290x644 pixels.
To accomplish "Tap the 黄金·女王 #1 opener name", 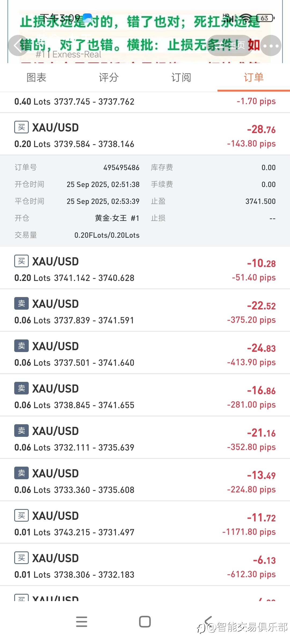I will coord(117,218).
